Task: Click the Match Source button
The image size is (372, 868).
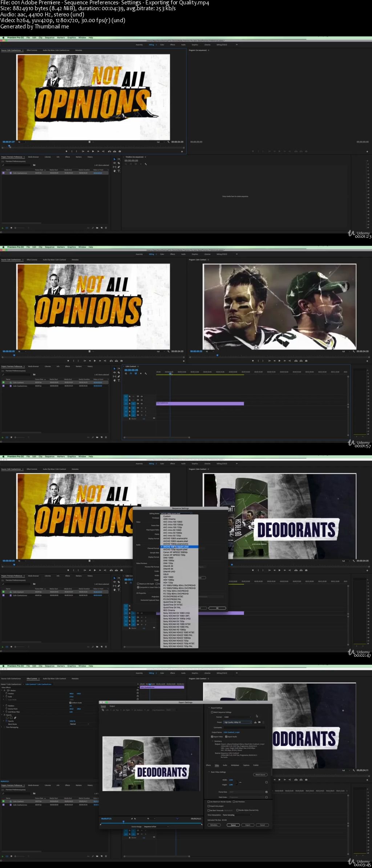Action: point(260,775)
